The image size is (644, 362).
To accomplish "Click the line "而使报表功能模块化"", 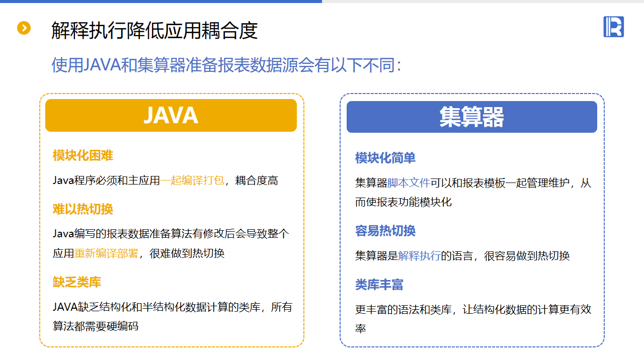I will click(404, 202).
